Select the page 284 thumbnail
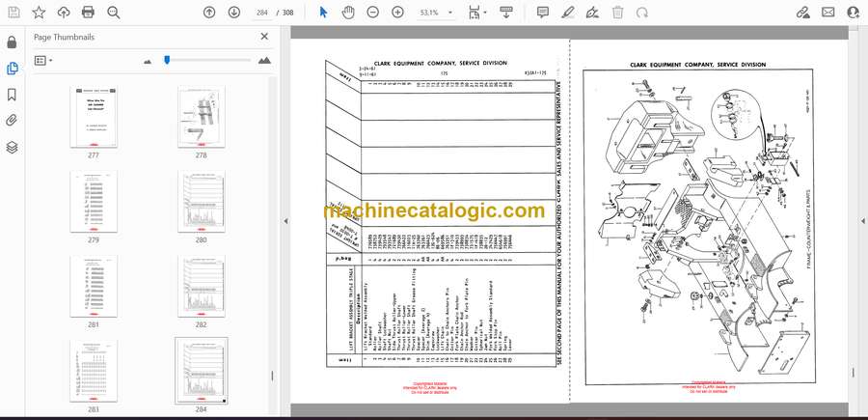 [x=201, y=371]
